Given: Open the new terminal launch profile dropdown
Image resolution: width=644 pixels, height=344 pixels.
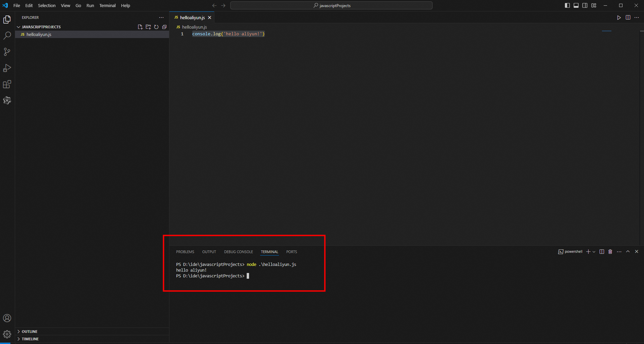Looking at the screenshot, I should [x=594, y=252].
